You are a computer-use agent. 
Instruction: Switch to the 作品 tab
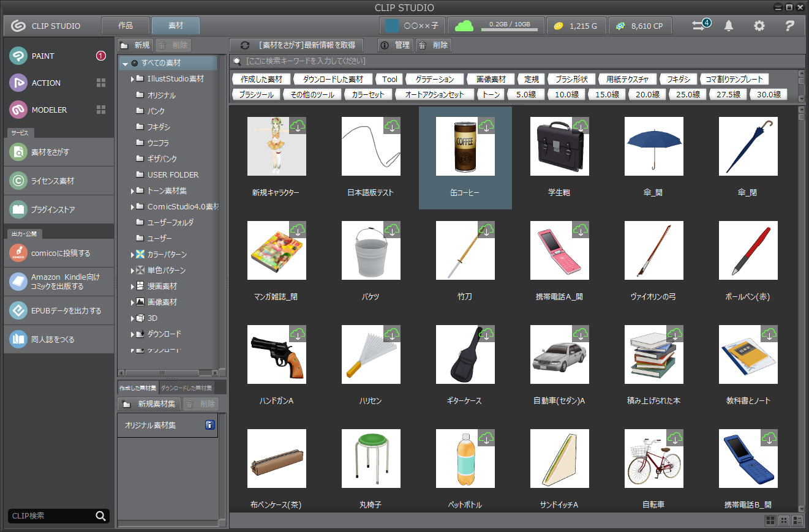[126, 26]
